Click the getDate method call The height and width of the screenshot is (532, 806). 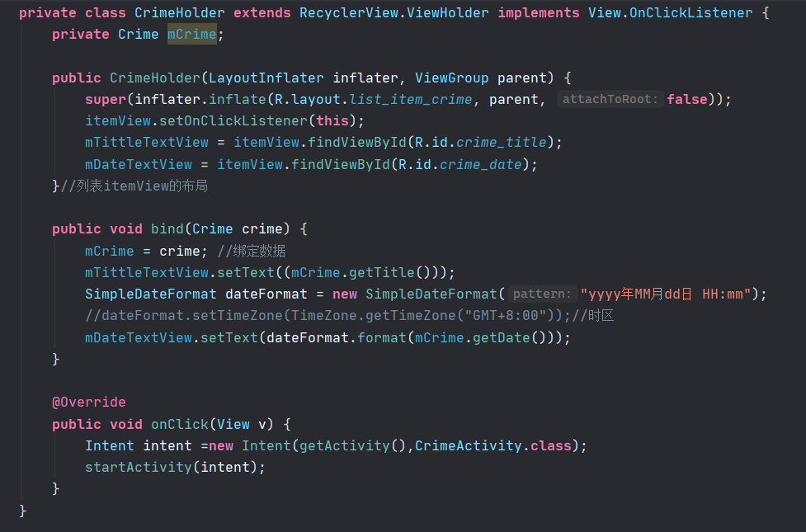click(502, 338)
